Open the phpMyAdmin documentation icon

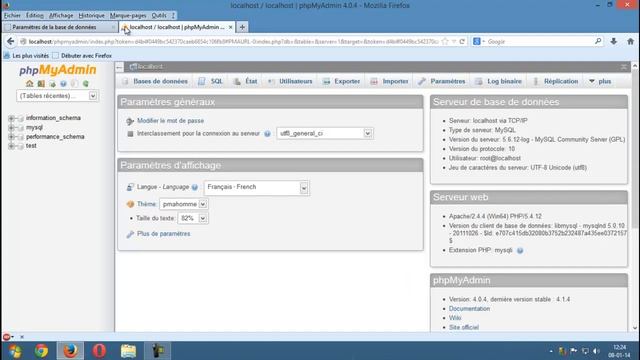tap(63, 83)
